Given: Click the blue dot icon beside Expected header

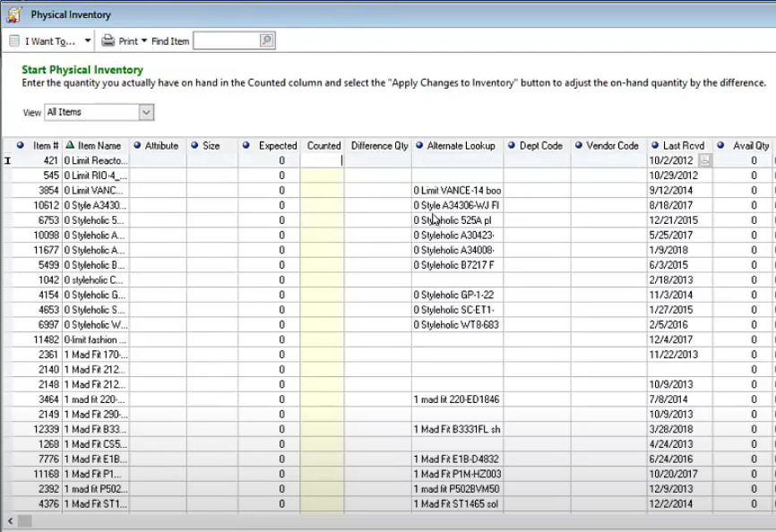Looking at the screenshot, I should [246, 145].
